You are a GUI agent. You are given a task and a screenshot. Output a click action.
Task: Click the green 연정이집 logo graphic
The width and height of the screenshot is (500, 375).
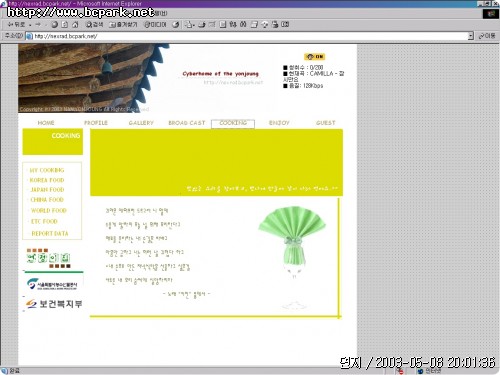pyautogui.click(x=48, y=258)
